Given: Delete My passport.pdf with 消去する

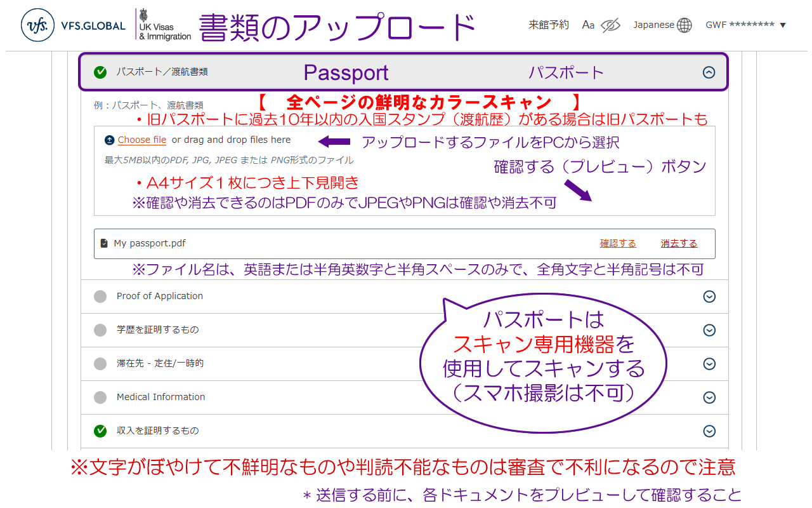Looking at the screenshot, I should 679,243.
